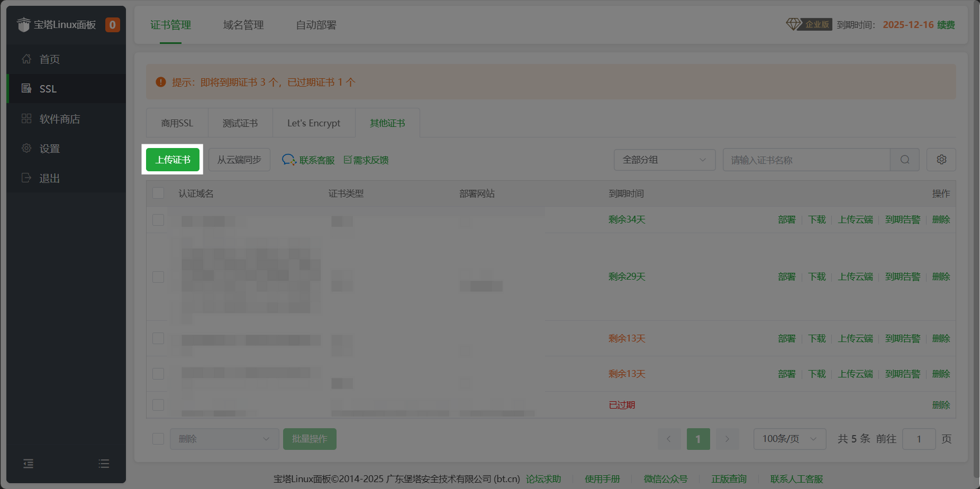
Task: Open the 设置 settings icon in sidebar
Action: pos(26,148)
